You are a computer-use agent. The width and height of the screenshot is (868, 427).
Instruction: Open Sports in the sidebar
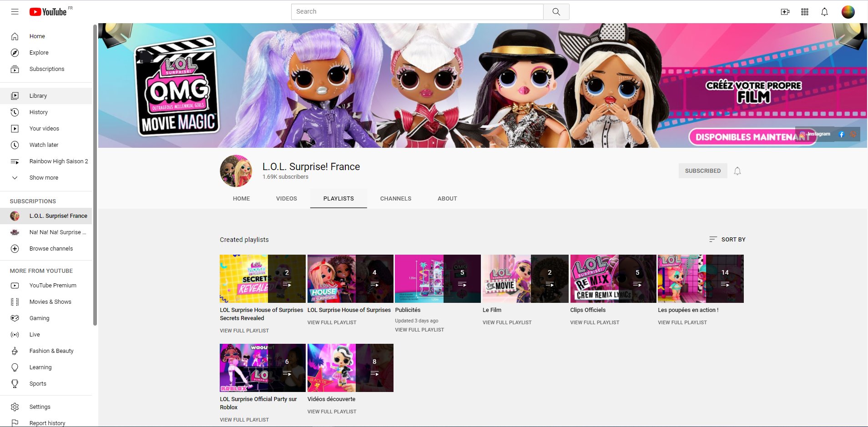coord(46,384)
